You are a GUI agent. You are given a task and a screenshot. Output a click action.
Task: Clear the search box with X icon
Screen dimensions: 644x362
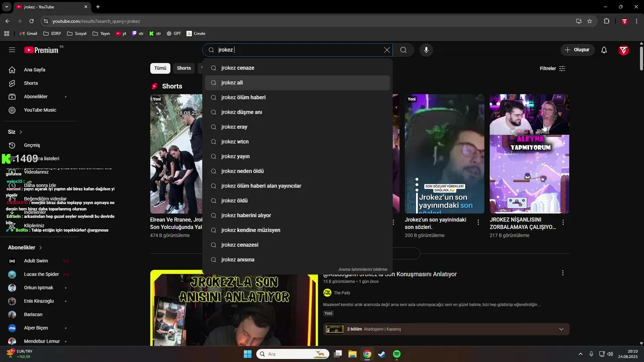(x=387, y=50)
